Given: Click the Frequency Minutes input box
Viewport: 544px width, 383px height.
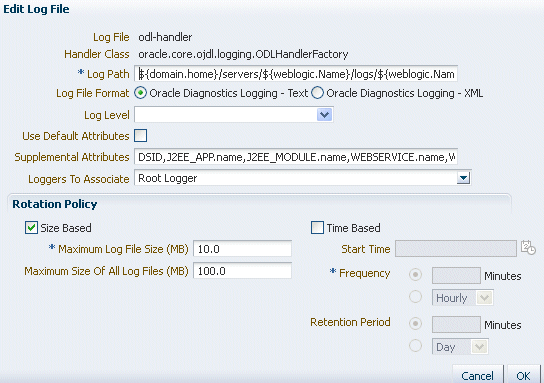Looking at the screenshot, I should tap(456, 276).
